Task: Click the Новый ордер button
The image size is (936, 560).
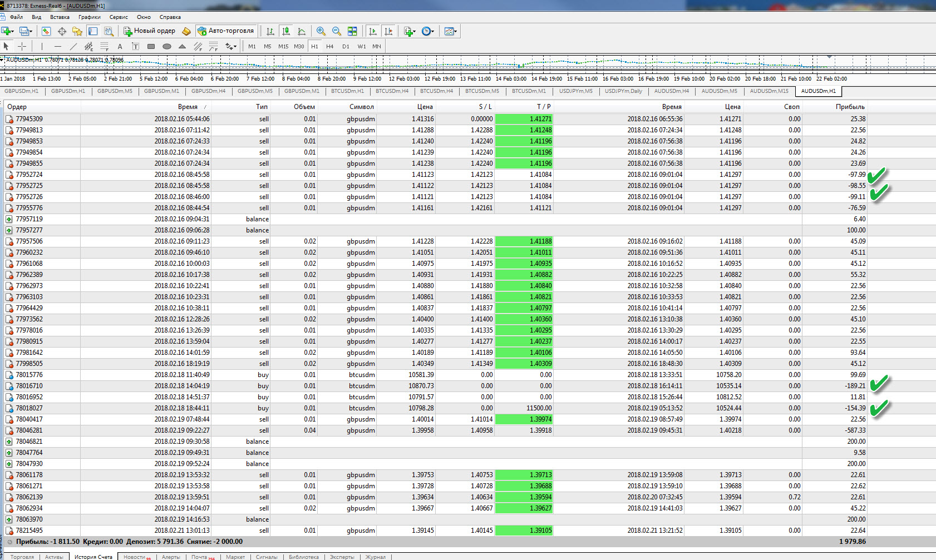Action: (149, 31)
